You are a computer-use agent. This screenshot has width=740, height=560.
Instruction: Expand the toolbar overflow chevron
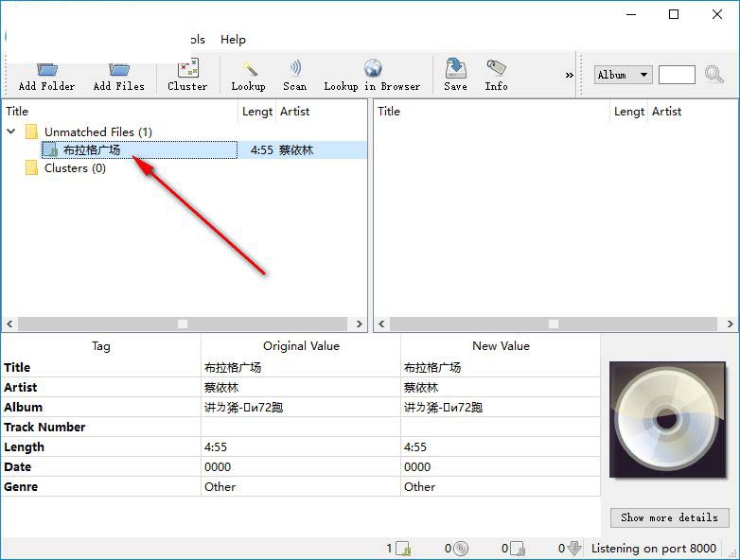569,75
